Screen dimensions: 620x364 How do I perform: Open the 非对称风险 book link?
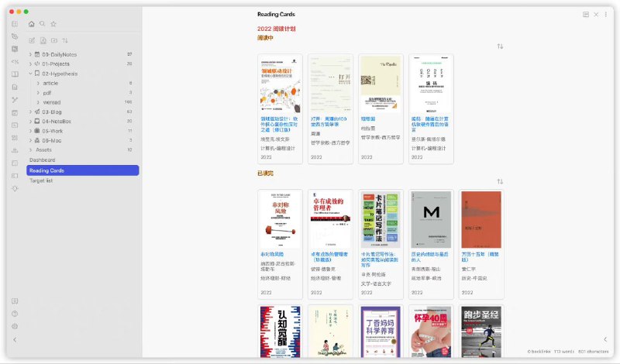coord(272,254)
